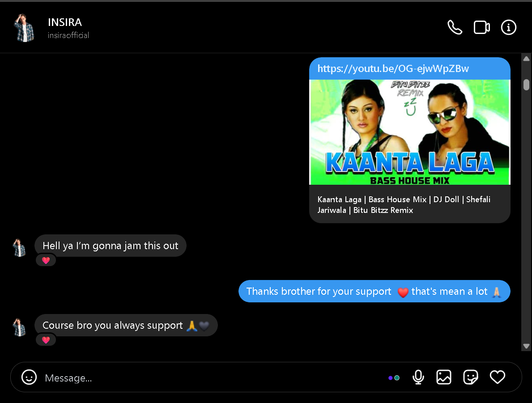This screenshot has height=403, width=532.
Task: Send a heart using the like icon
Action: click(x=497, y=377)
